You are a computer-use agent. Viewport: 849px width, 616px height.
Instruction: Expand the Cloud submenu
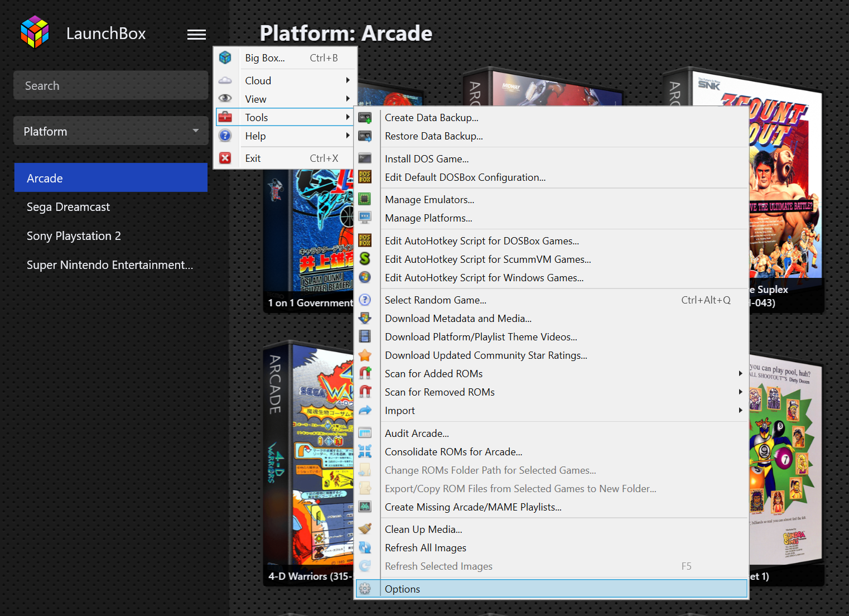[x=348, y=80]
